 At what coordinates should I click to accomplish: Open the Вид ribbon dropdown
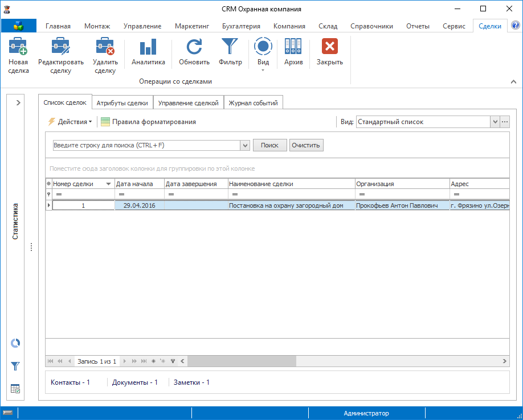point(263,54)
